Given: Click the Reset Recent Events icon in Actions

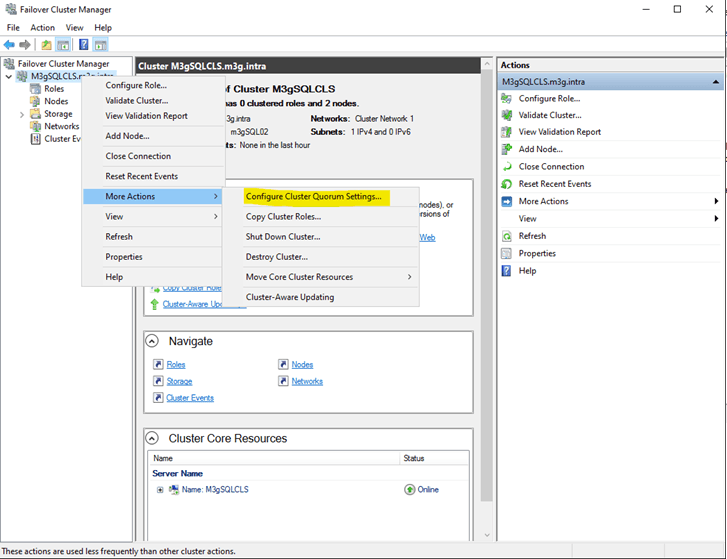Looking at the screenshot, I should click(506, 184).
